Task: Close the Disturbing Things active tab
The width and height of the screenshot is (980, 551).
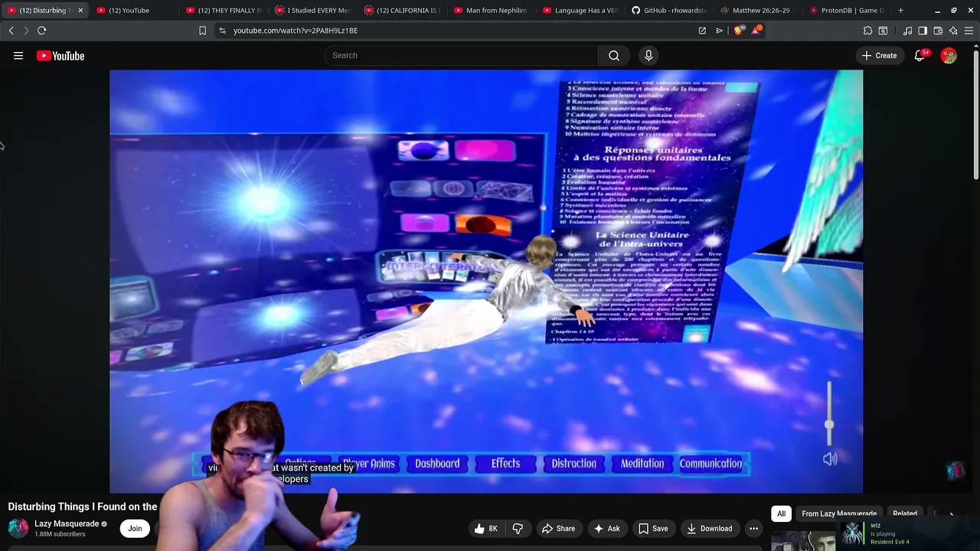Action: point(80,10)
